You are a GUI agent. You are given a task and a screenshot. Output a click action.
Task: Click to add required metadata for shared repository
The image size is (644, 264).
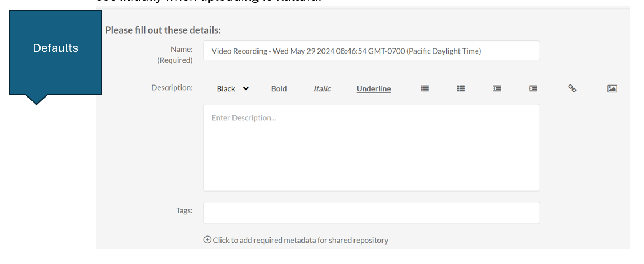pyautogui.click(x=300, y=240)
